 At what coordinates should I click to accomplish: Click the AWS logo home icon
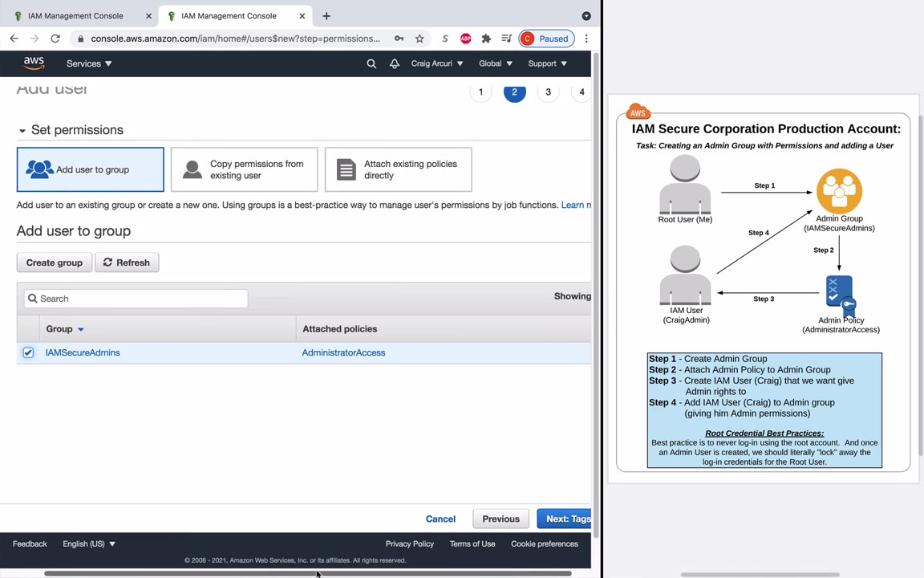coord(34,63)
